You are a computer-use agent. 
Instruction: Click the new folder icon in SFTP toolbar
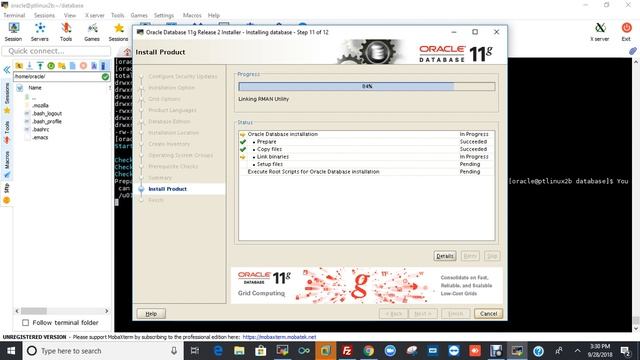[62, 65]
